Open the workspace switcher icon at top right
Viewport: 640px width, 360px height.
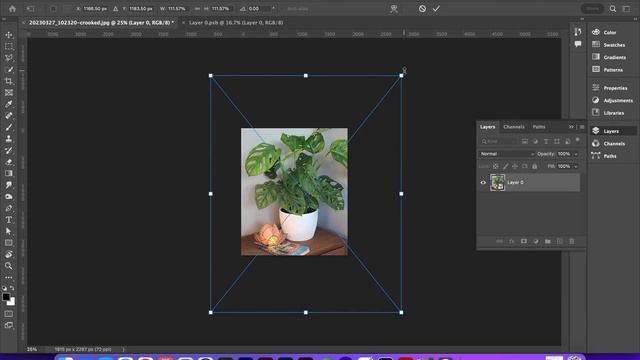(x=626, y=9)
